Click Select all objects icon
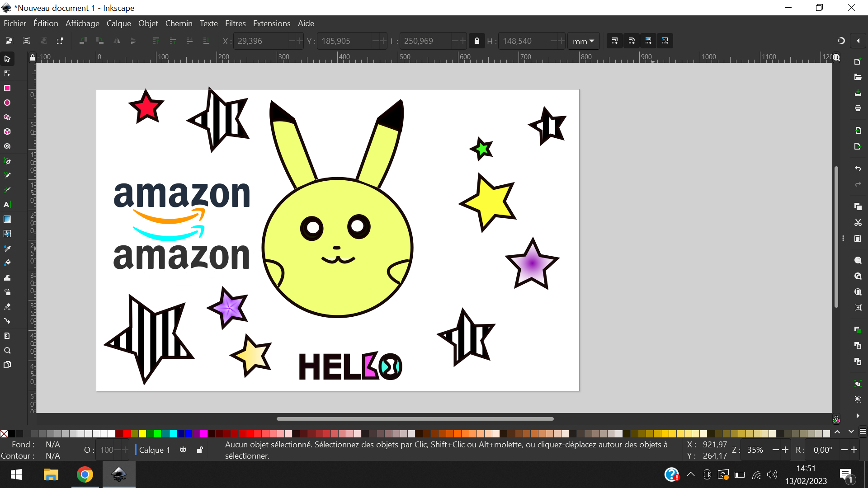Viewport: 868px width, 488px height. click(x=9, y=41)
